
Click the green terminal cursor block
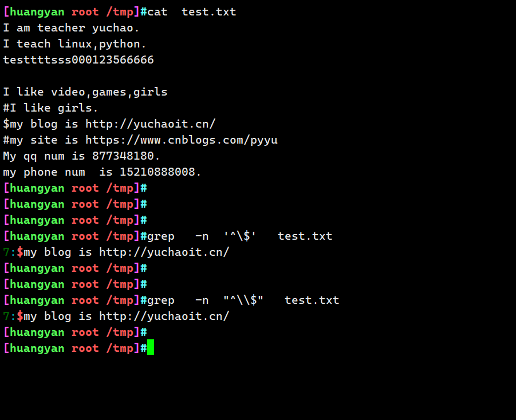pyautogui.click(x=151, y=347)
